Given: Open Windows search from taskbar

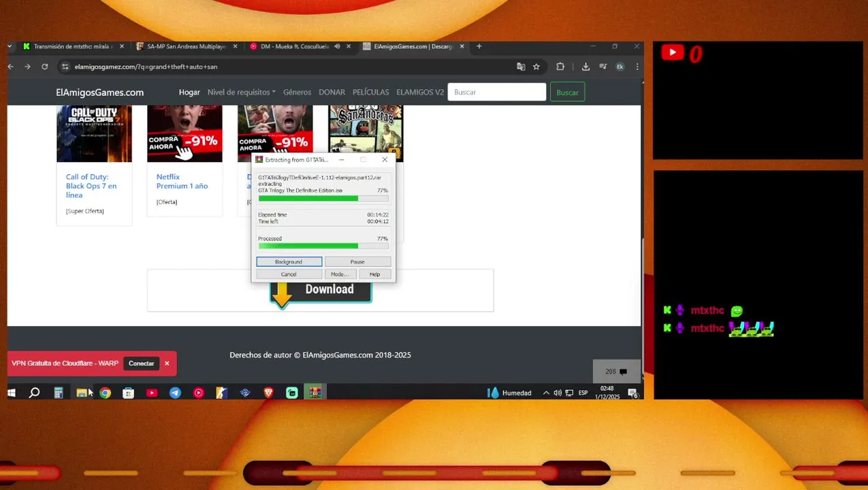Looking at the screenshot, I should point(35,393).
